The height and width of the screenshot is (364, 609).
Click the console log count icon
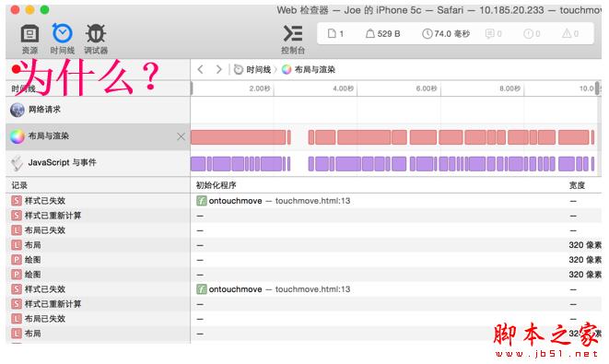[x=493, y=34]
